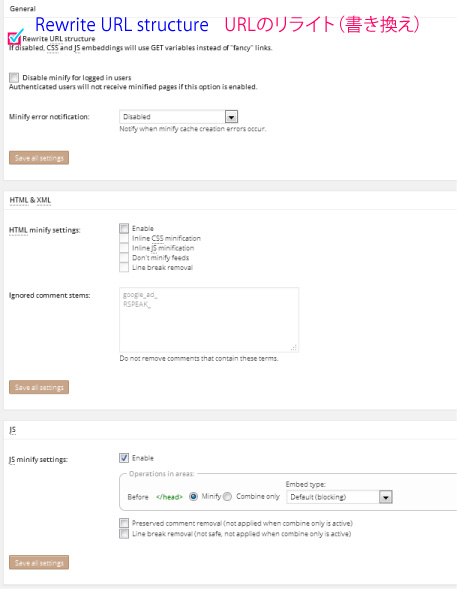Check JS Line break removal (not safe) option
This screenshot has width=457, height=589.
(x=124, y=534)
